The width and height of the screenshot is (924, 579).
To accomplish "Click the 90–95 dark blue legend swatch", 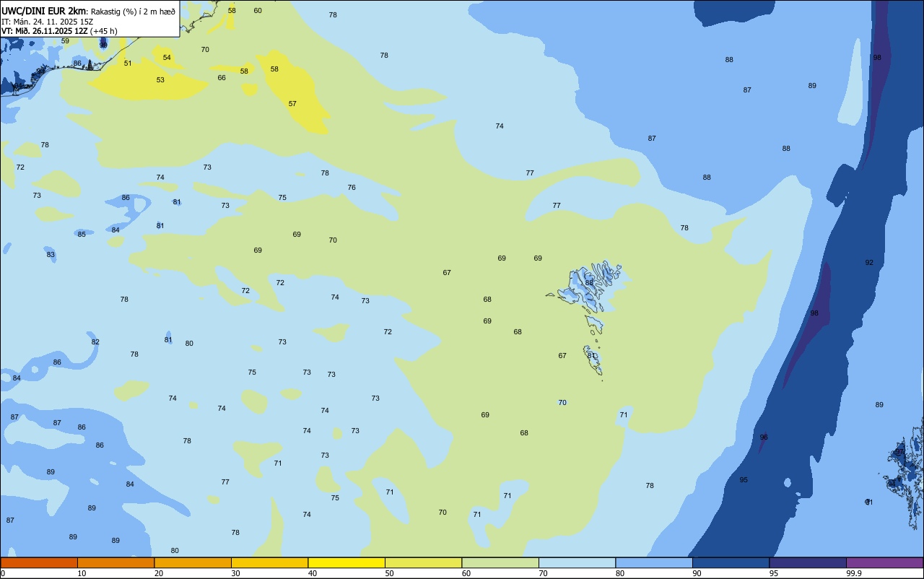I will [731, 562].
